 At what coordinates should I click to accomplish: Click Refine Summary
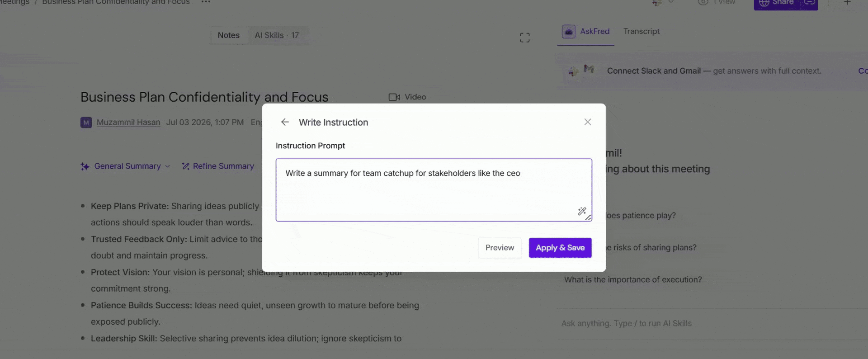tap(218, 166)
